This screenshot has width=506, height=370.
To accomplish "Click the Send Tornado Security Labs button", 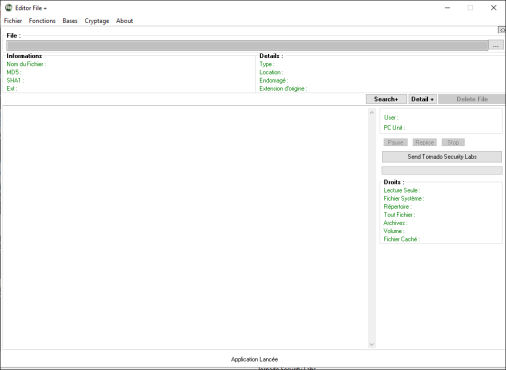I will tap(442, 157).
